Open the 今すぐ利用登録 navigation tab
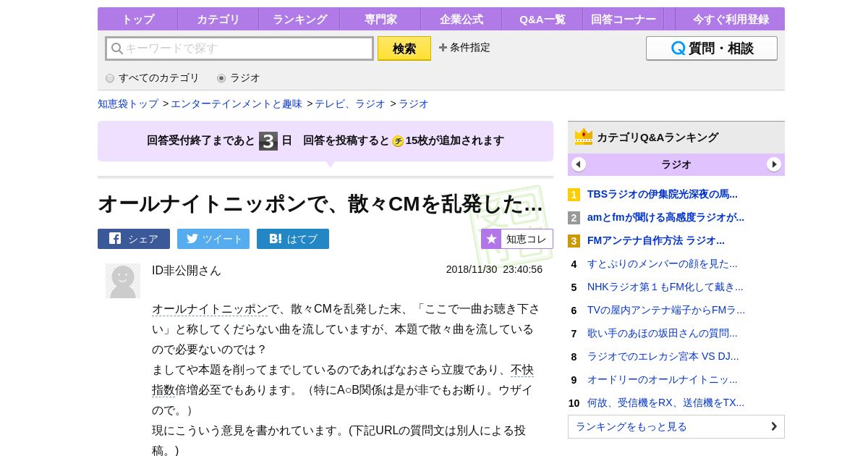This screenshot has width=868, height=456. (729, 20)
